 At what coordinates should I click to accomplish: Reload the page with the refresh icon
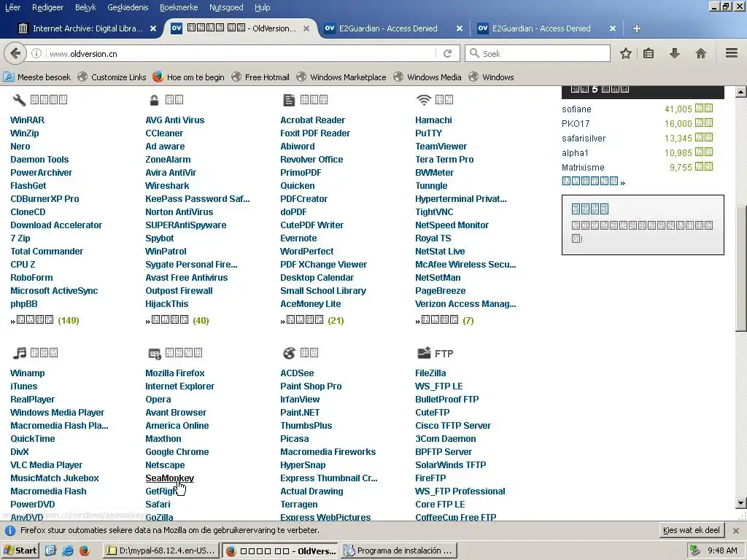click(447, 53)
